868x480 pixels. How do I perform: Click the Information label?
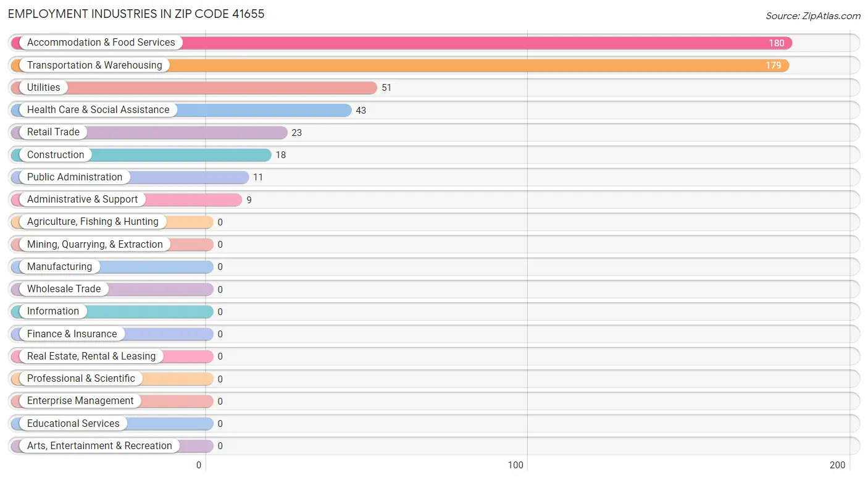[53, 311]
